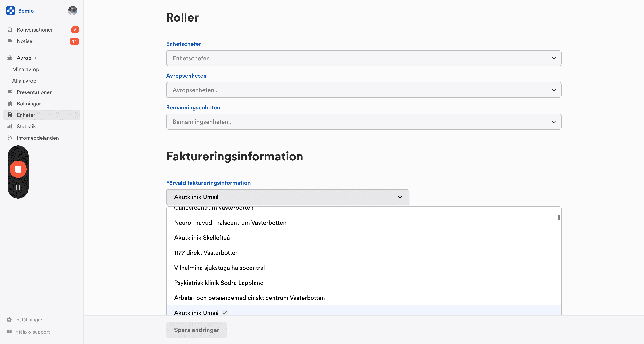The height and width of the screenshot is (344, 644).
Task: Click the Enheter building icon
Action: [x=10, y=115]
